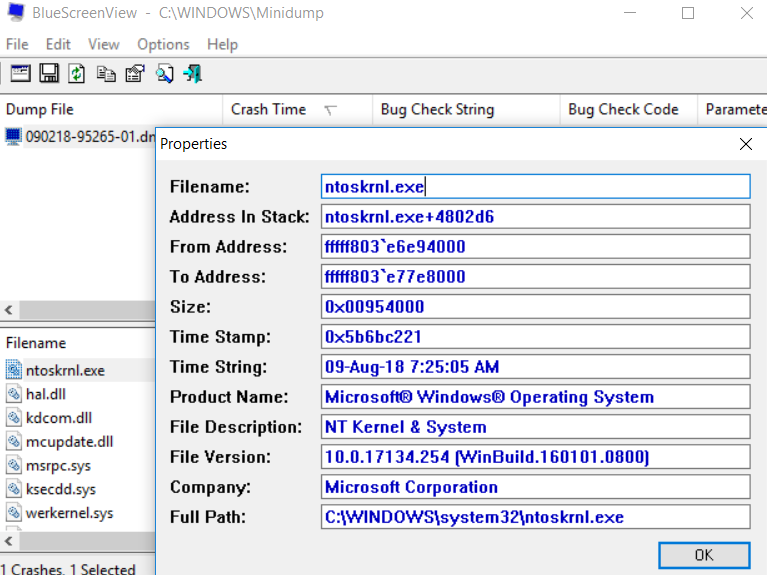767x575 pixels.
Task: Click the Copy Selected Items icon
Action: coord(106,73)
